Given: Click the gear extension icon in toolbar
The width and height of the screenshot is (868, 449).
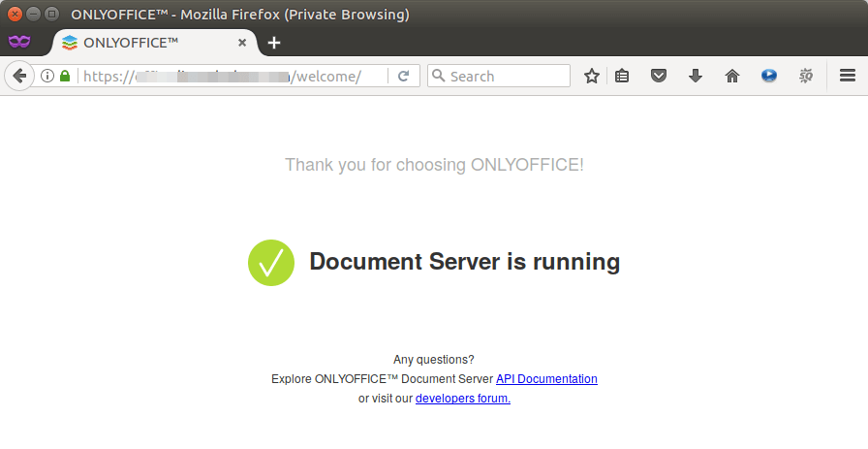Looking at the screenshot, I should click(805, 76).
